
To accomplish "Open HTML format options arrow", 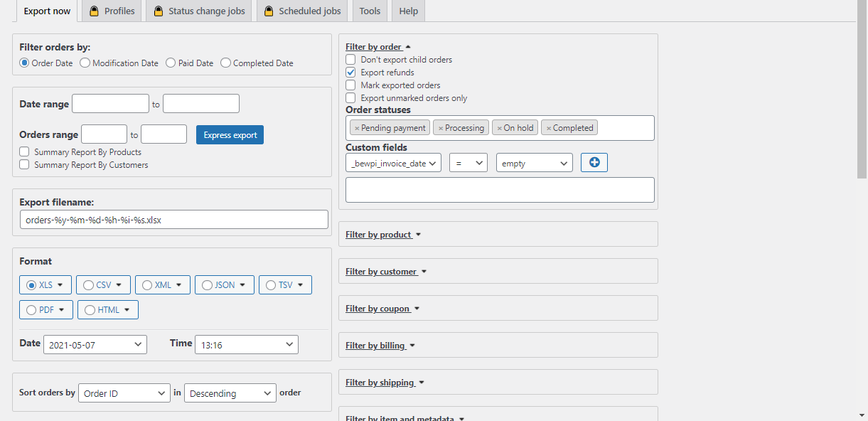I will (x=127, y=310).
